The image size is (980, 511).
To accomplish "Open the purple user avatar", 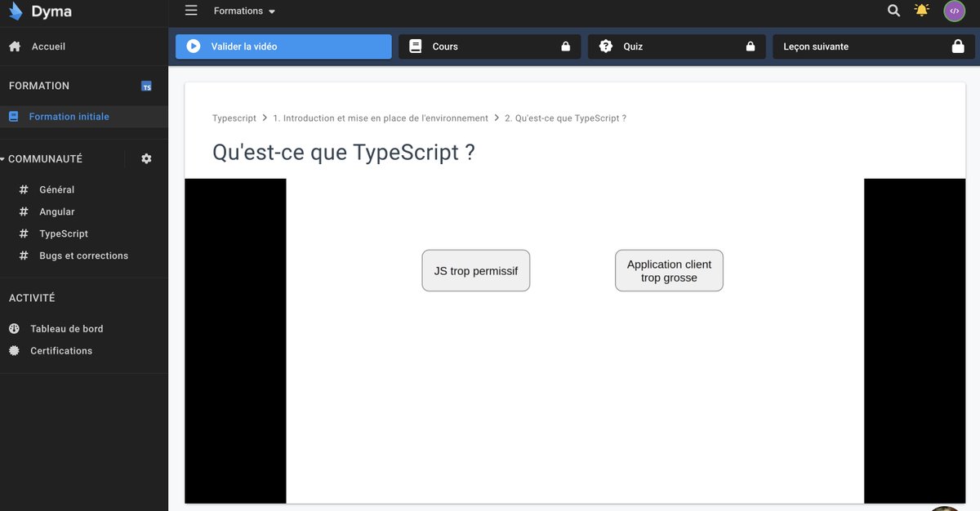I will [x=954, y=11].
